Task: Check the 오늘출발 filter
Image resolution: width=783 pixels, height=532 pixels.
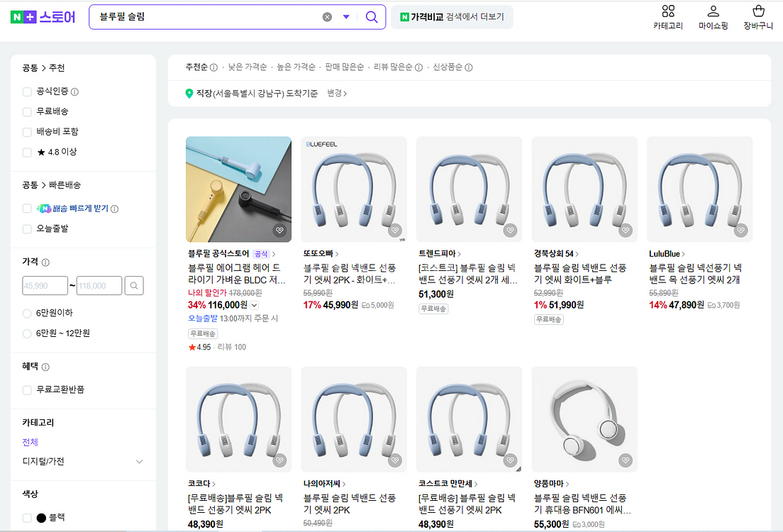Action: click(27, 229)
